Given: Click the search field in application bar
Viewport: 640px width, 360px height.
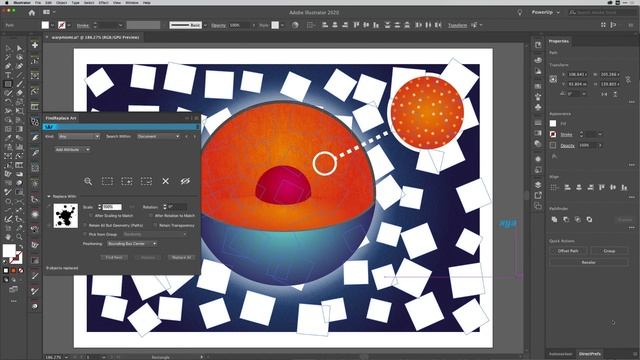Looking at the screenshot, I should click(x=601, y=13).
